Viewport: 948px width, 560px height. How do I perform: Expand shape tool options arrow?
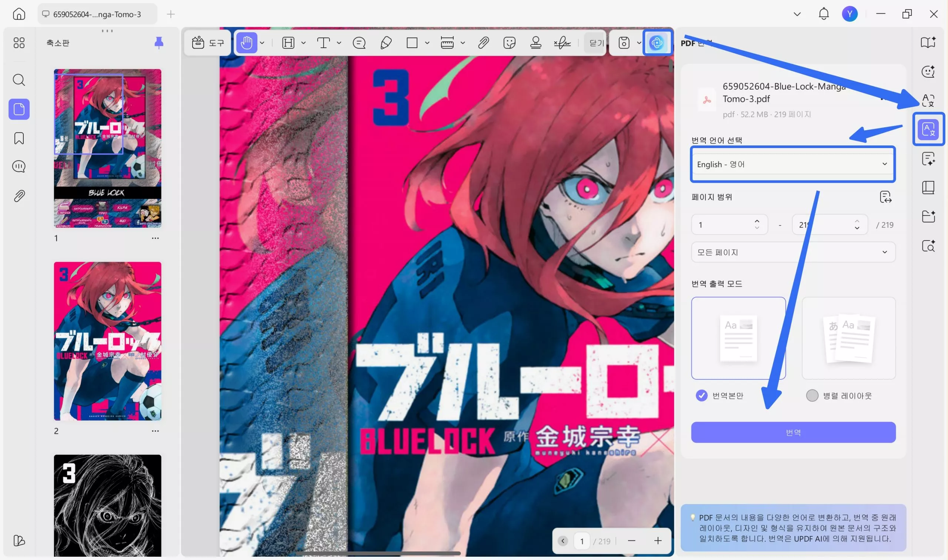point(427,43)
